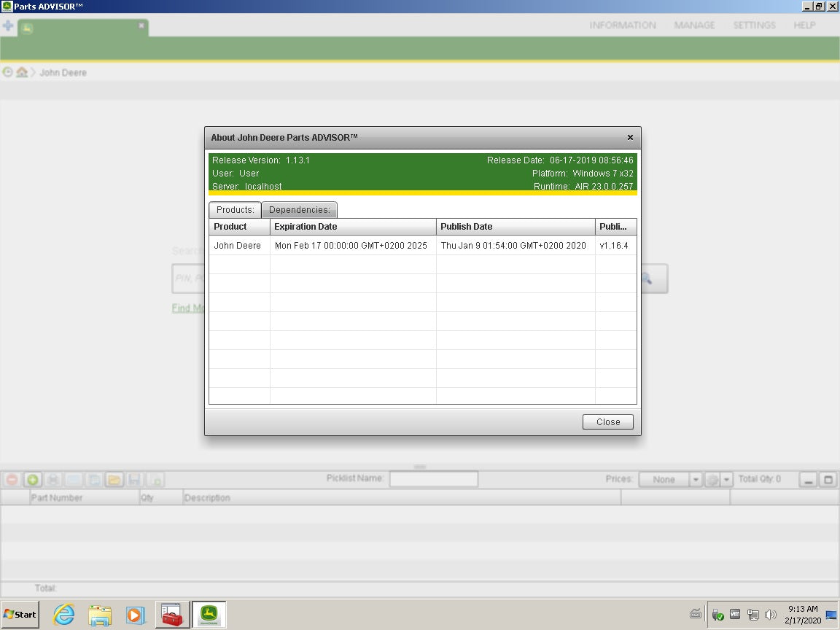The height and width of the screenshot is (630, 840).
Task: Click the green add-part icon in picklist toolbar
Action: coord(32,480)
